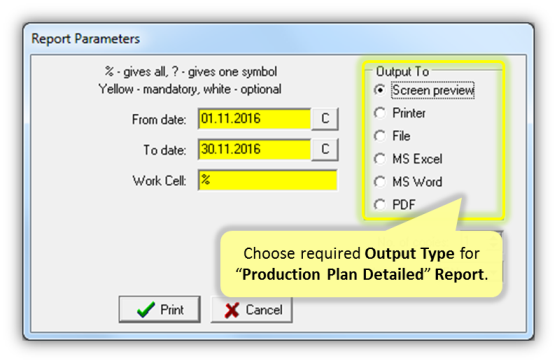The width and height of the screenshot is (557, 363).
Task: Click the Output To group label
Action: point(402,71)
